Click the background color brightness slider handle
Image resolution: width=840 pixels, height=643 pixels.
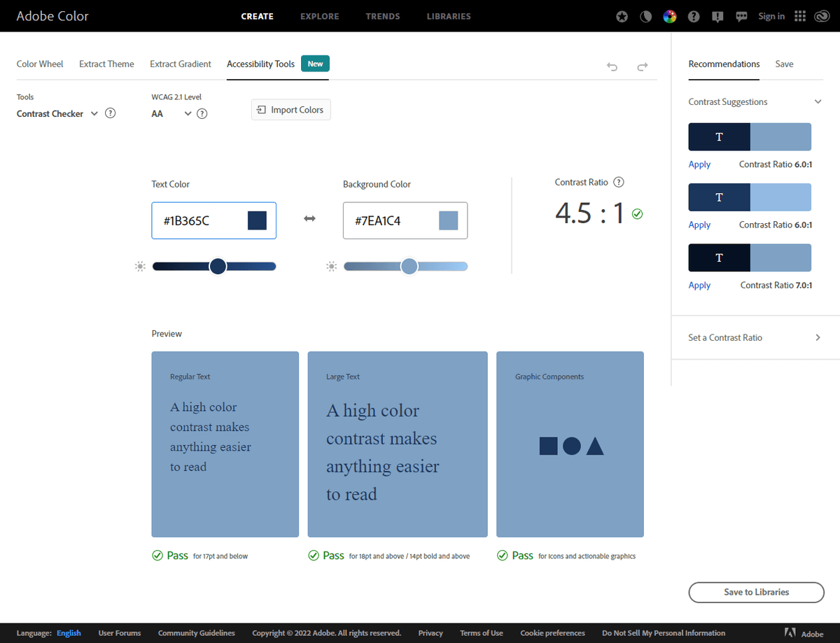(409, 266)
